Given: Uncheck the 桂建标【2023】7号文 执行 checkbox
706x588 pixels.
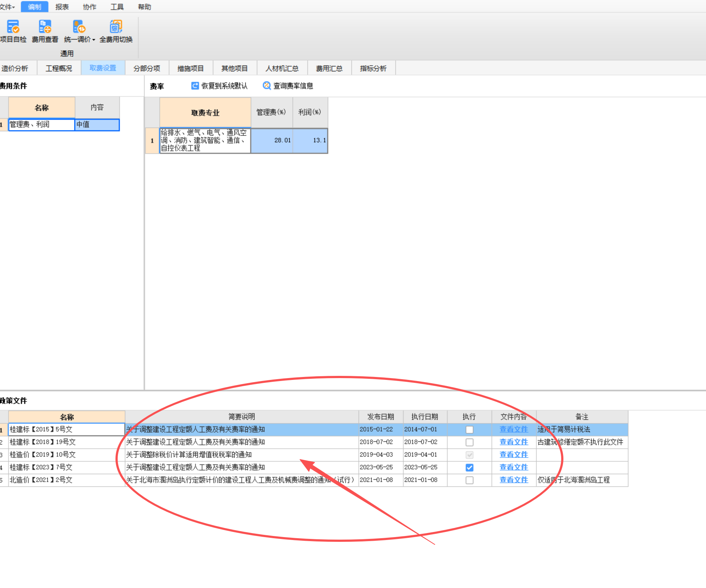Looking at the screenshot, I should click(469, 467).
